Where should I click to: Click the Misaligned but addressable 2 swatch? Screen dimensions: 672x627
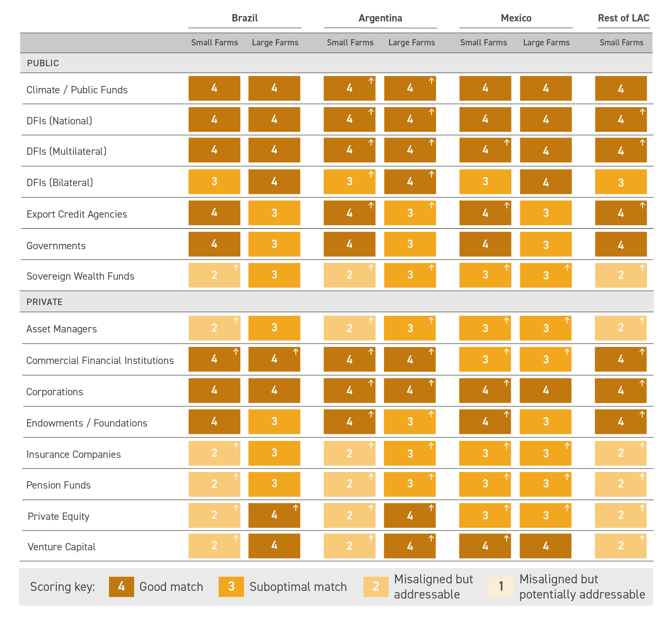pyautogui.click(x=376, y=586)
